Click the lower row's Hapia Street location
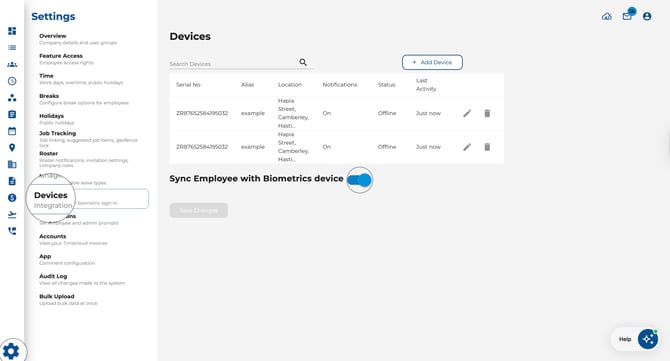 coord(293,147)
